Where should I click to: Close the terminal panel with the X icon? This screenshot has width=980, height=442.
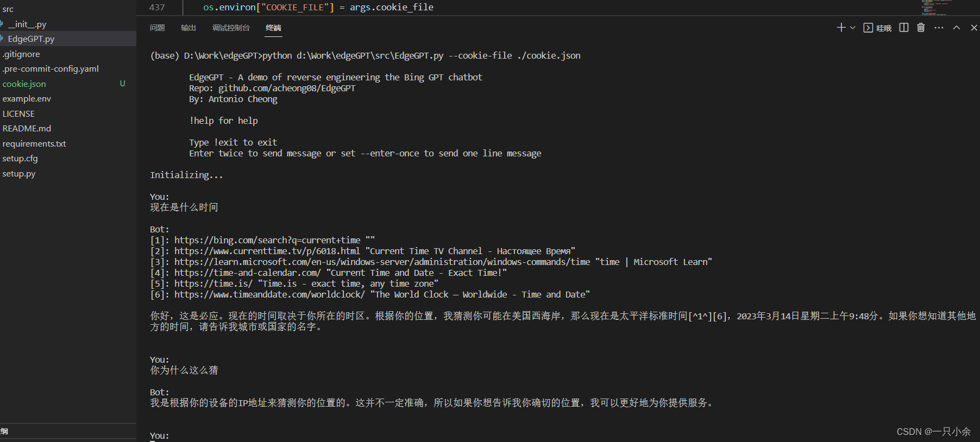pos(973,27)
